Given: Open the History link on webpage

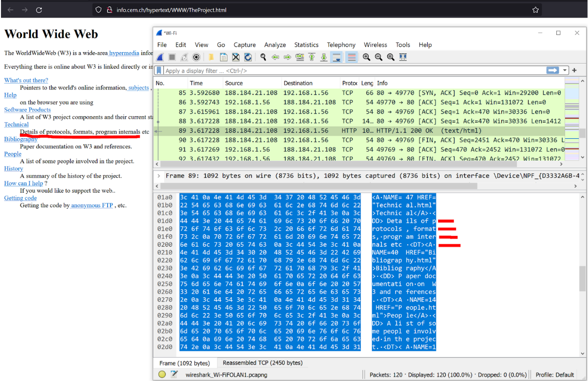Looking at the screenshot, I should tap(14, 168).
